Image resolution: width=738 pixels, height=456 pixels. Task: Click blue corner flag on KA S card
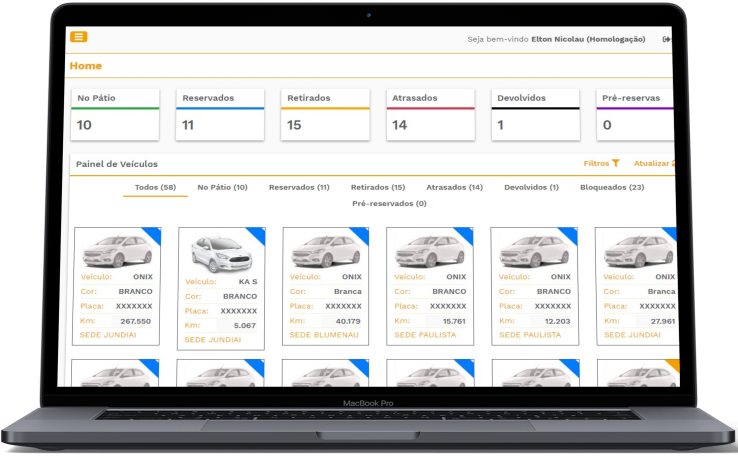[x=258, y=236]
